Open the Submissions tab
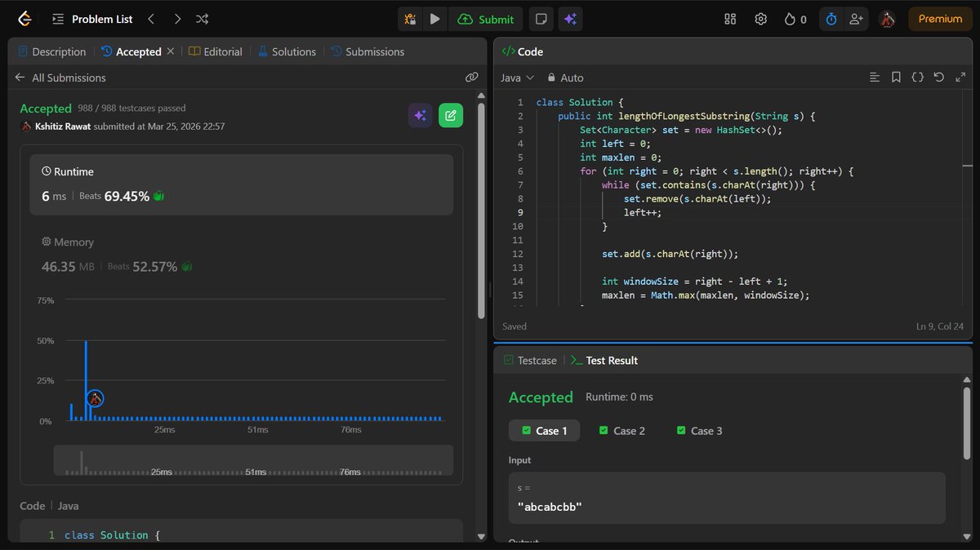Image resolution: width=980 pixels, height=550 pixels. point(367,51)
